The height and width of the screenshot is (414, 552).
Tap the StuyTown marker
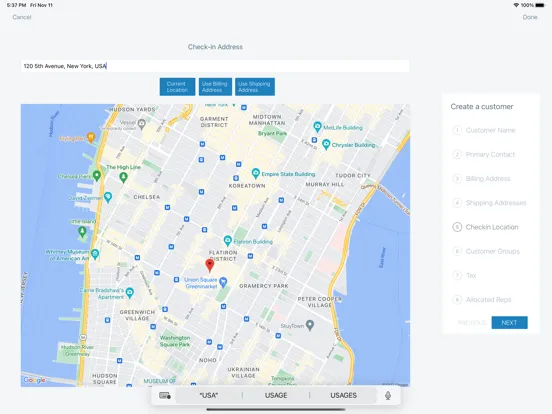(310, 325)
